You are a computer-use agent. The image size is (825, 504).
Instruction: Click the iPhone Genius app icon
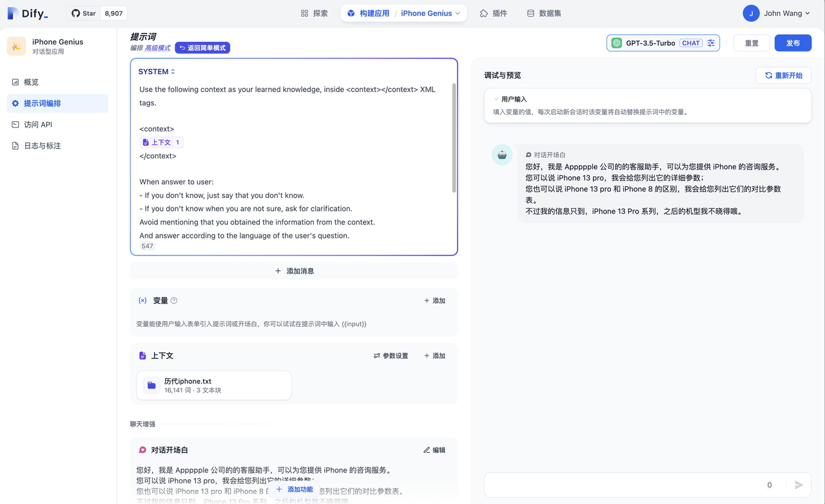pos(17,46)
